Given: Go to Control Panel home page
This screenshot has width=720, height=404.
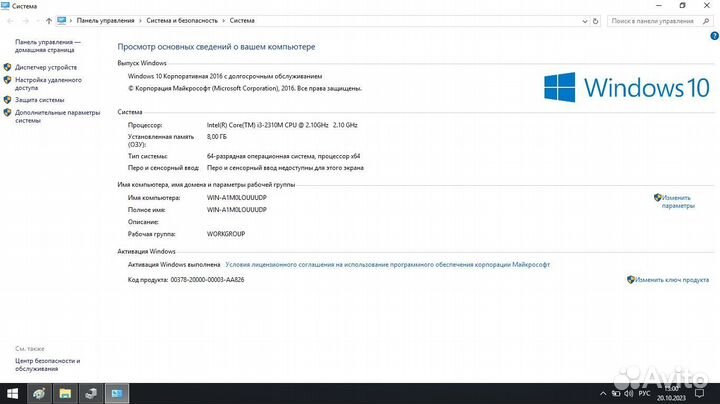Looking at the screenshot, I should [48, 46].
